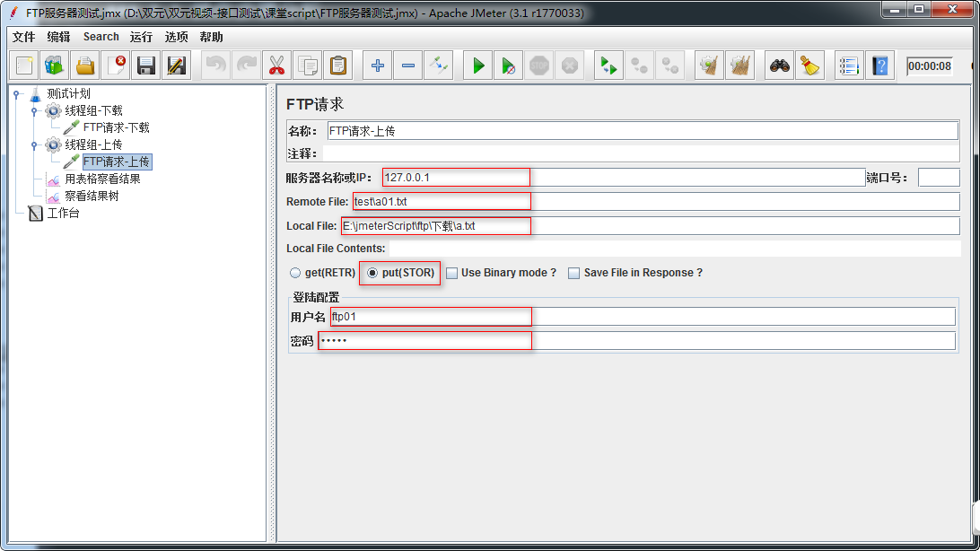Clear results with the single broom icon

coord(709,66)
